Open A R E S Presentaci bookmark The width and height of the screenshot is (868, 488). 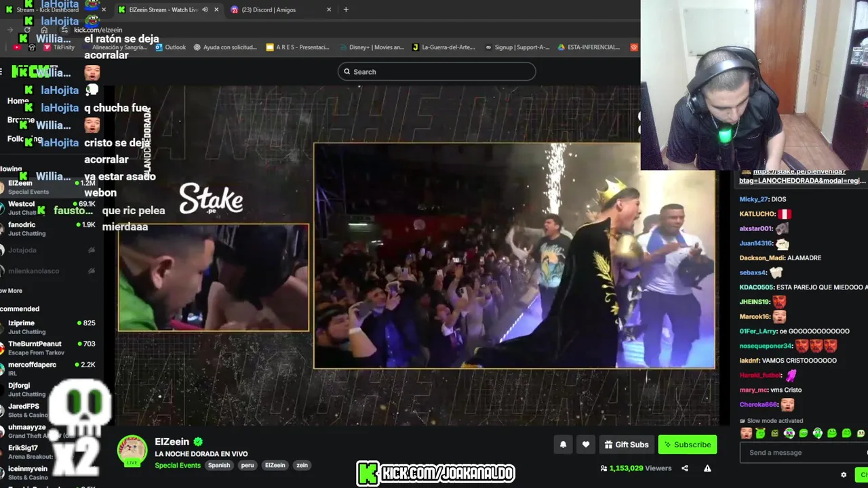(298, 47)
